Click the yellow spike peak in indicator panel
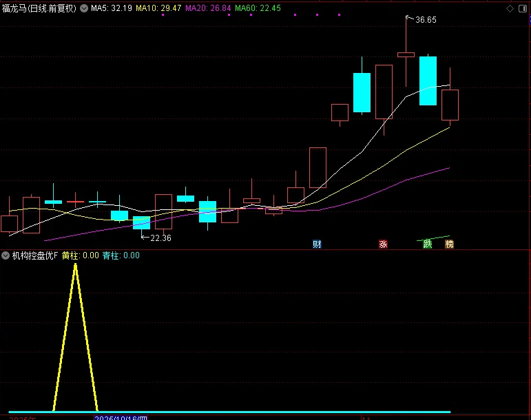 click(x=75, y=264)
